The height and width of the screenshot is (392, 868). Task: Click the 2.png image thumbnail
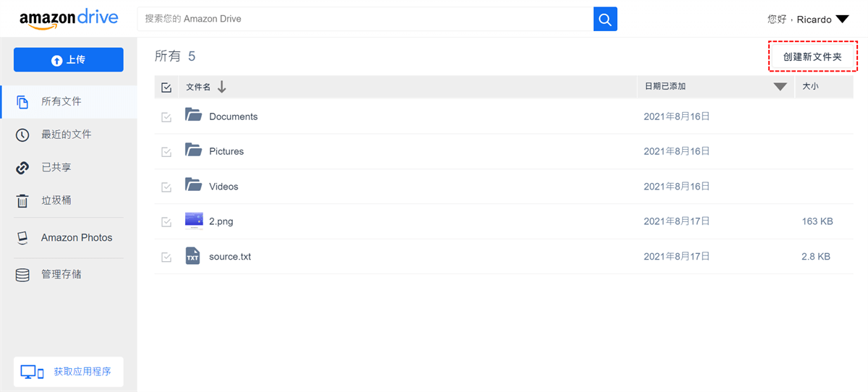[193, 221]
